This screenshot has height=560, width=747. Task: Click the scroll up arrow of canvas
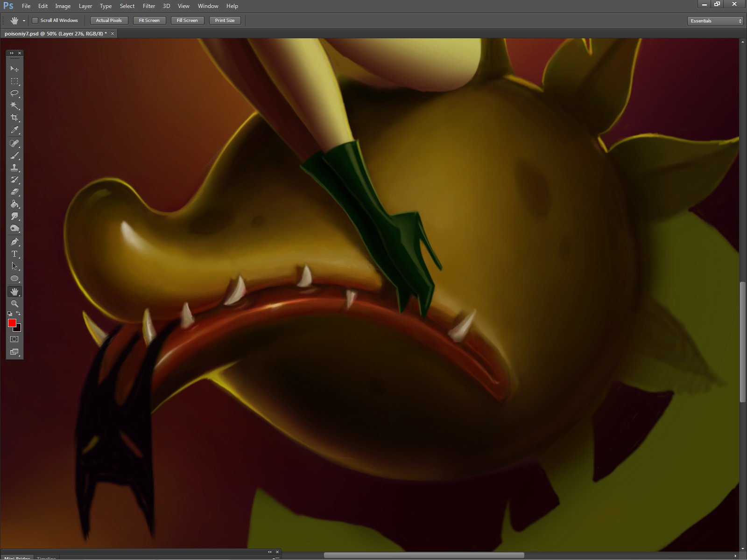743,42
